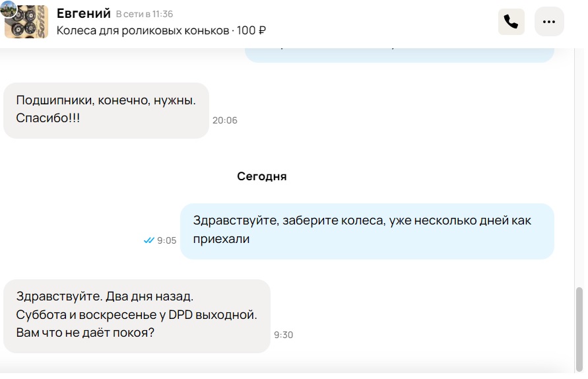Select message 'Подшипники, конечно, нужны. Спасибо!!!'
Screen dimensions: 588x379
pos(106,110)
